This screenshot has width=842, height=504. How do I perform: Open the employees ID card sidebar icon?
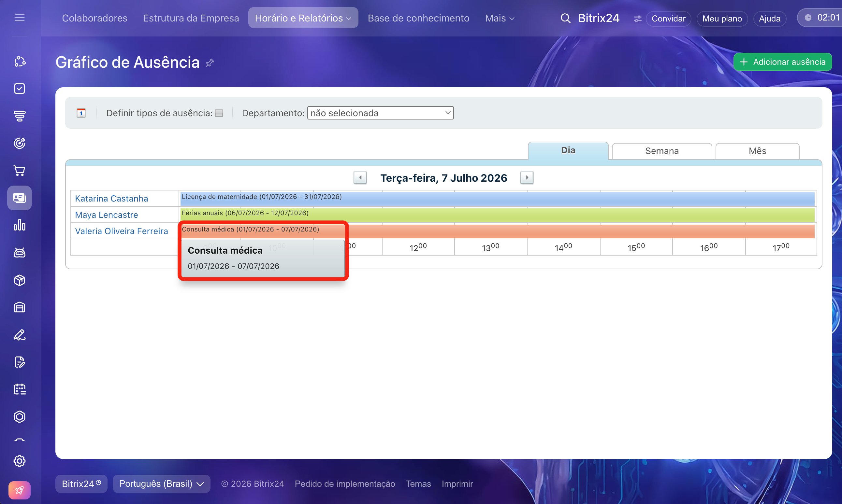point(19,198)
